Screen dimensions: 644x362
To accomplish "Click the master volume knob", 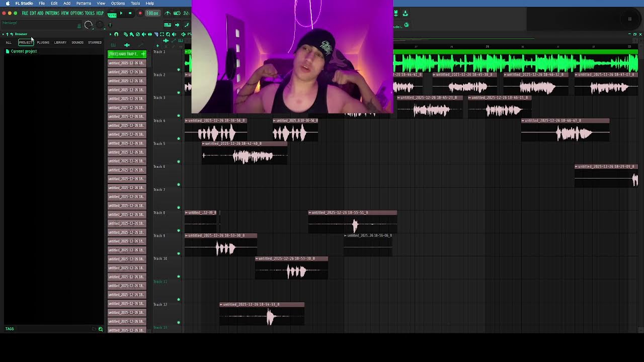I will (x=89, y=25).
